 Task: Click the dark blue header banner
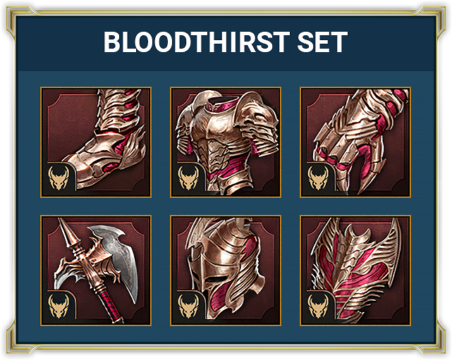226,44
